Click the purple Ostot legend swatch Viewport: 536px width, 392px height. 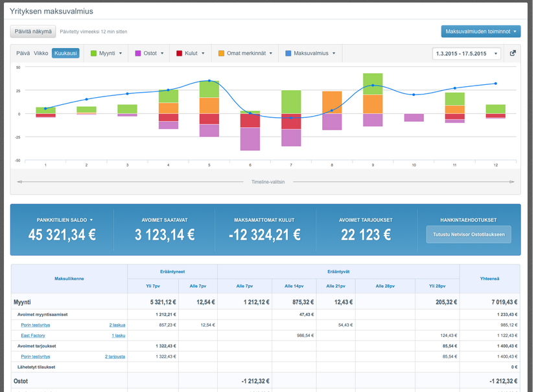tap(138, 53)
